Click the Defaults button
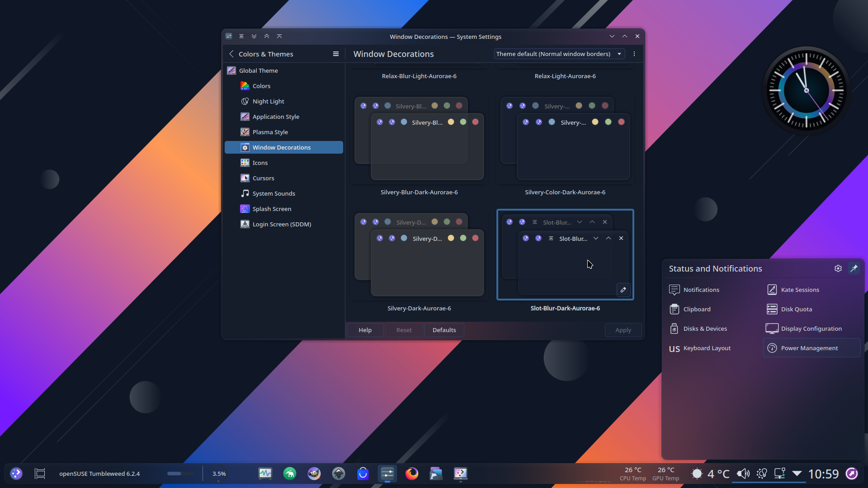The height and width of the screenshot is (488, 868). coord(444,330)
